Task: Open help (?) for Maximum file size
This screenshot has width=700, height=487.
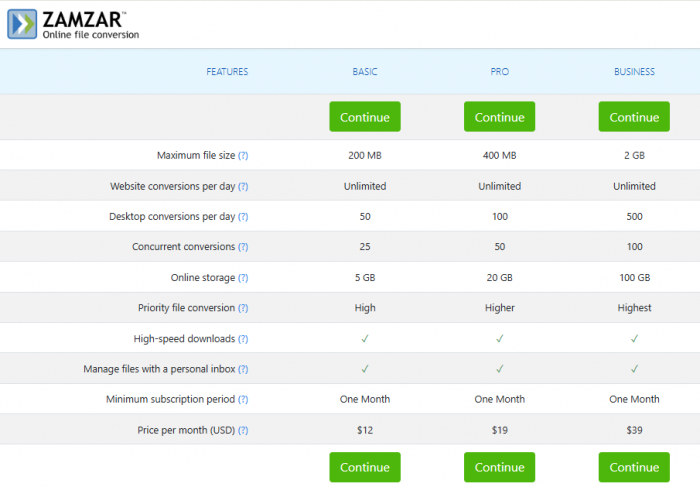Action: [x=243, y=156]
